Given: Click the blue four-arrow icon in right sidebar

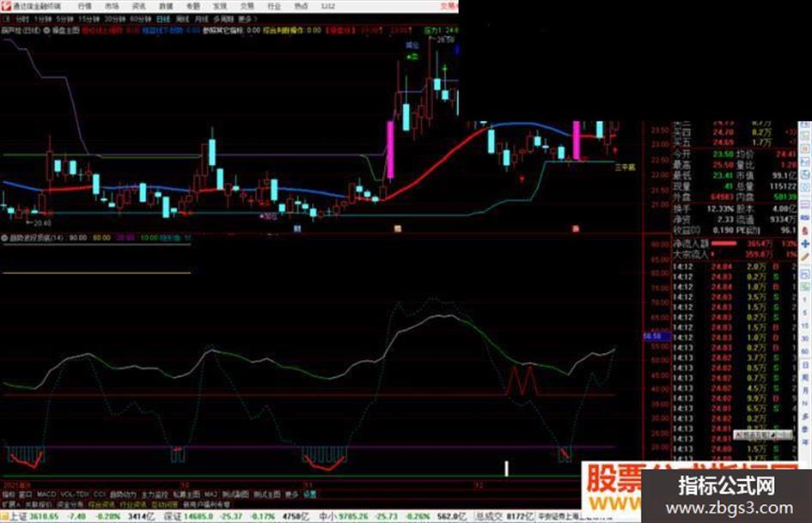Looking at the screenshot, I should pos(805,244).
